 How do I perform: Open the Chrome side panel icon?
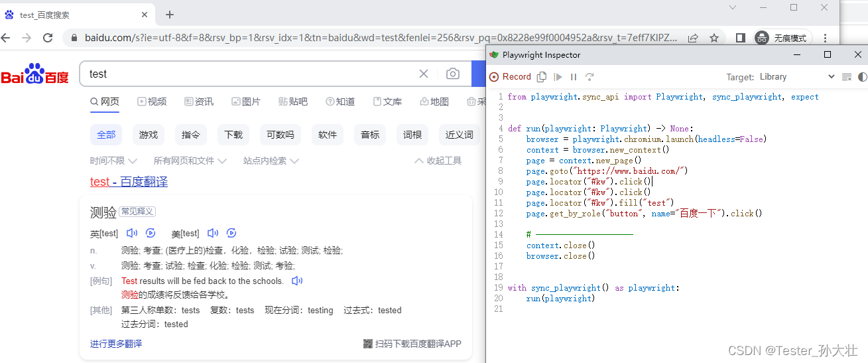click(741, 38)
